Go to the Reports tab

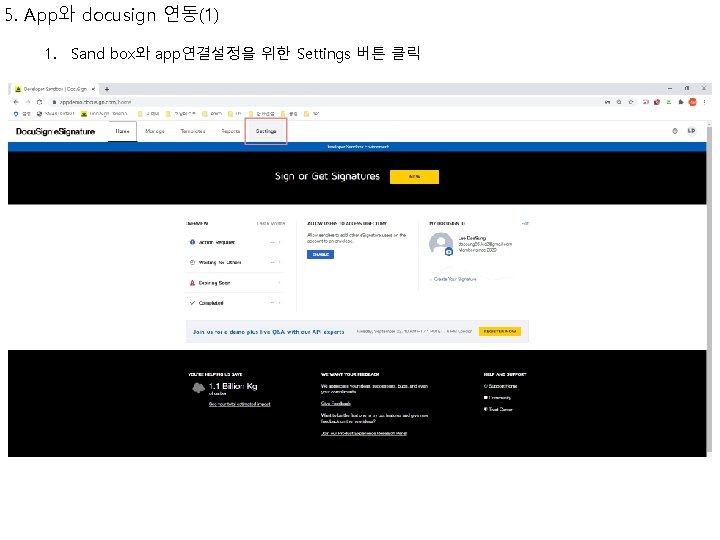tap(231, 131)
